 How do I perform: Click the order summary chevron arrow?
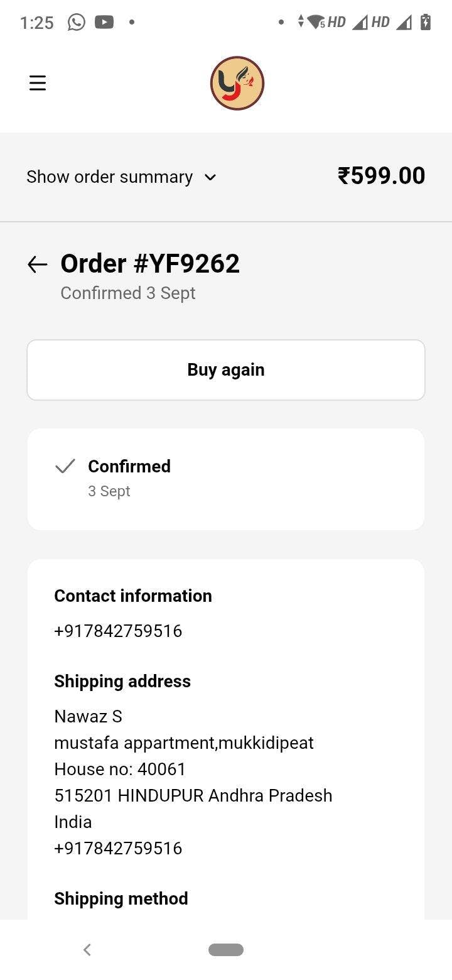(210, 178)
